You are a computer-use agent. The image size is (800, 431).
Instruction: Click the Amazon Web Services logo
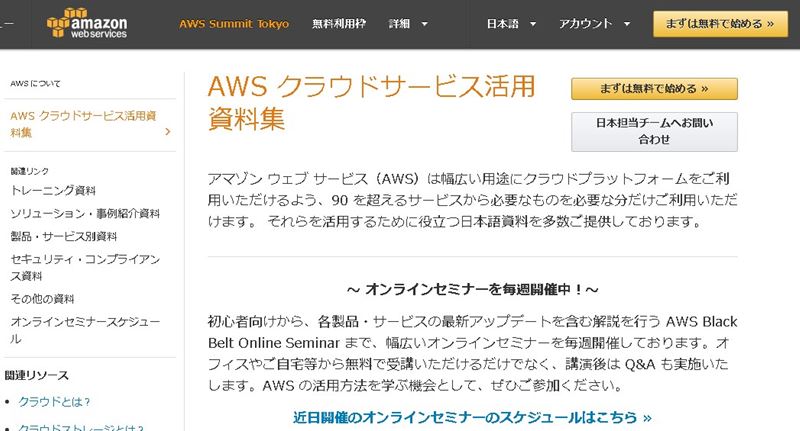87,23
